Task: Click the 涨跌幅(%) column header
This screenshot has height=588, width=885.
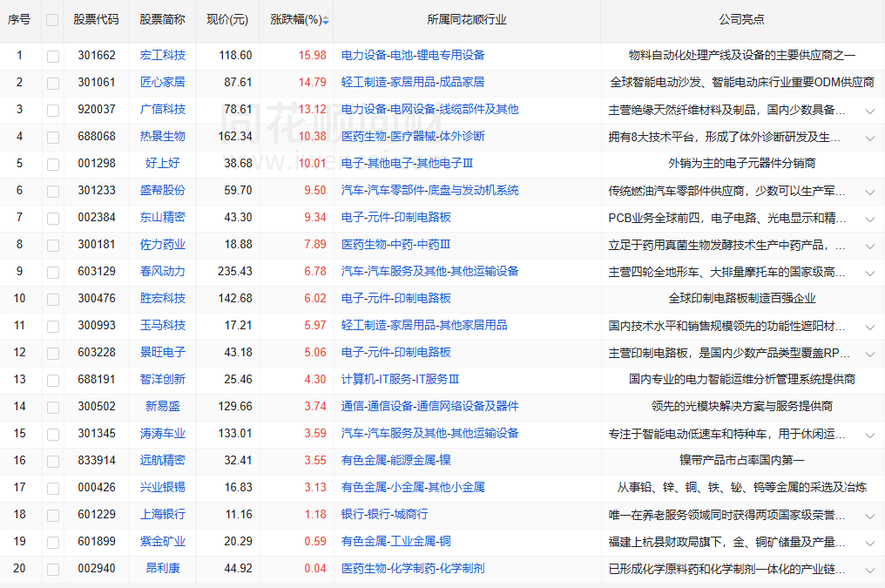Action: coord(296,20)
